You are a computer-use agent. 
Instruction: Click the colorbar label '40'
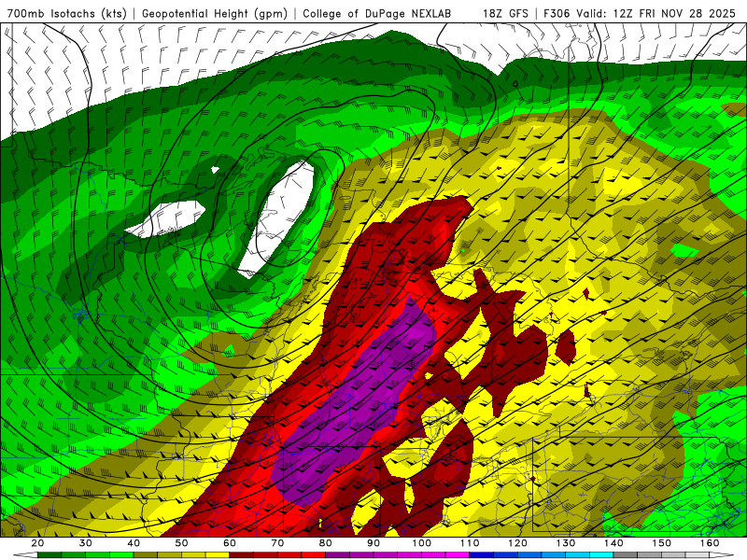[134, 543]
